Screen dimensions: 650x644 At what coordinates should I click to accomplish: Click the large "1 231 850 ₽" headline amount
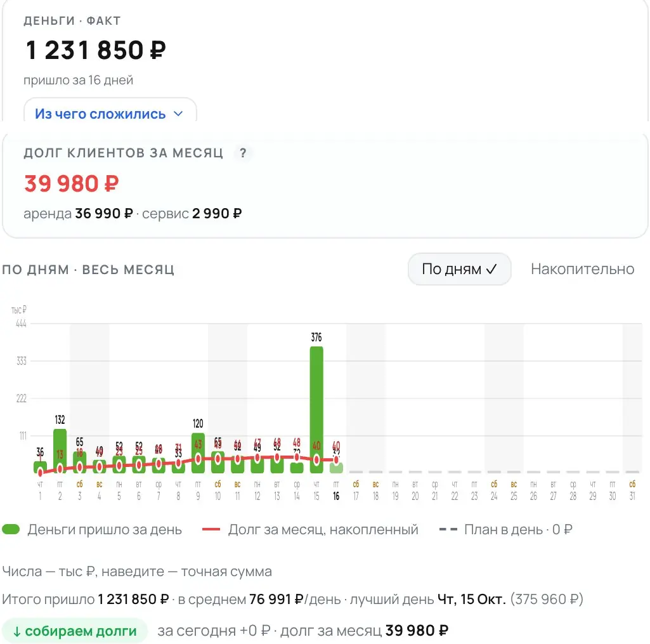coord(96,50)
